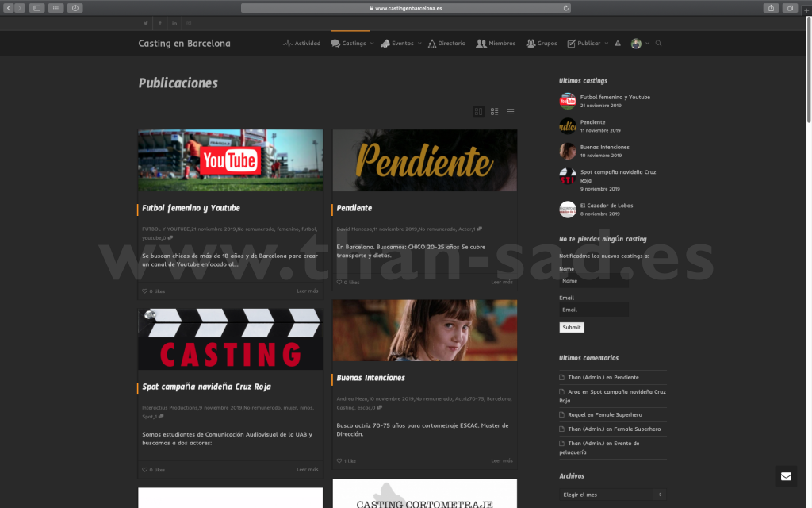Image resolution: width=812 pixels, height=508 pixels.
Task: Open the Buenas Intenciones post title
Action: click(x=371, y=378)
